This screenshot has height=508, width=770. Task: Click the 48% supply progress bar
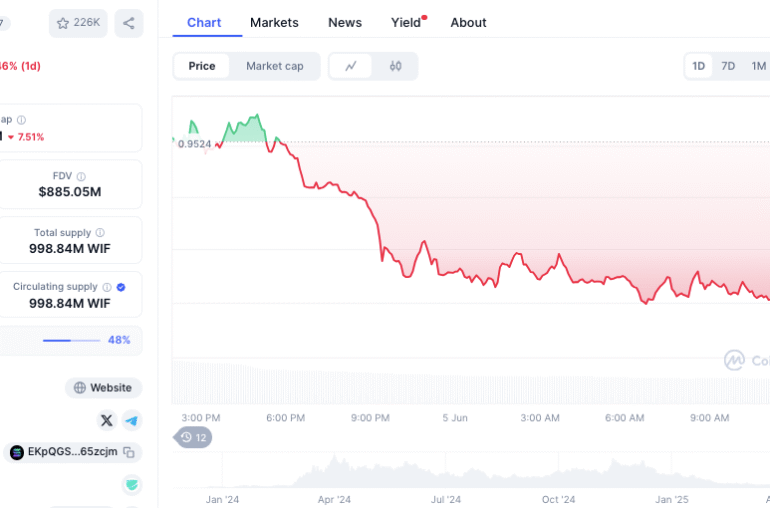(72, 340)
